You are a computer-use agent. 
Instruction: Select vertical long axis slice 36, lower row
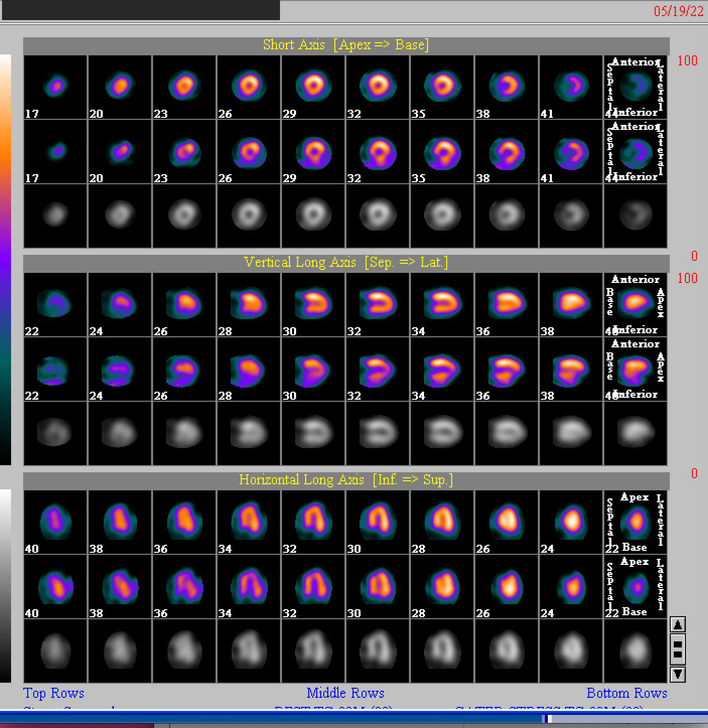click(507, 369)
